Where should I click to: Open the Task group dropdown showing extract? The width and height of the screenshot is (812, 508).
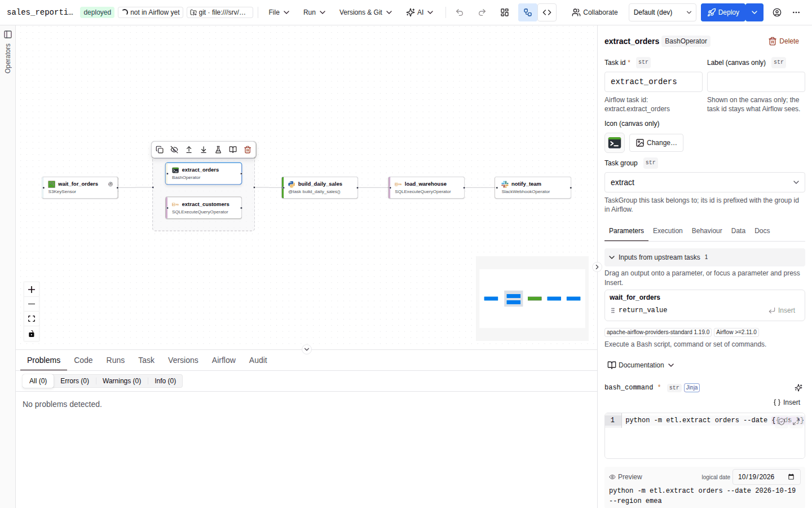[705, 182]
